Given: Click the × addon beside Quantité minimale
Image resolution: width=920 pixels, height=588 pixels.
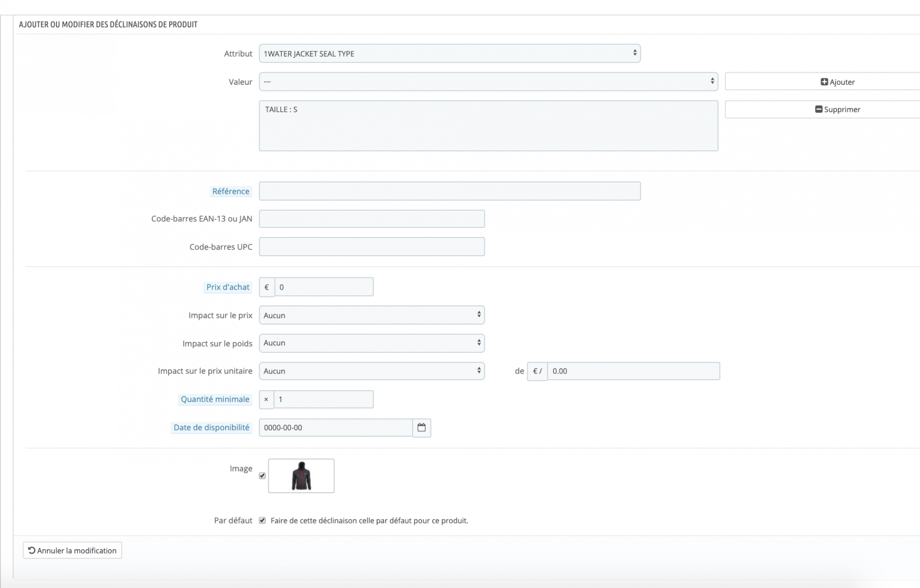Looking at the screenshot, I should point(266,399).
